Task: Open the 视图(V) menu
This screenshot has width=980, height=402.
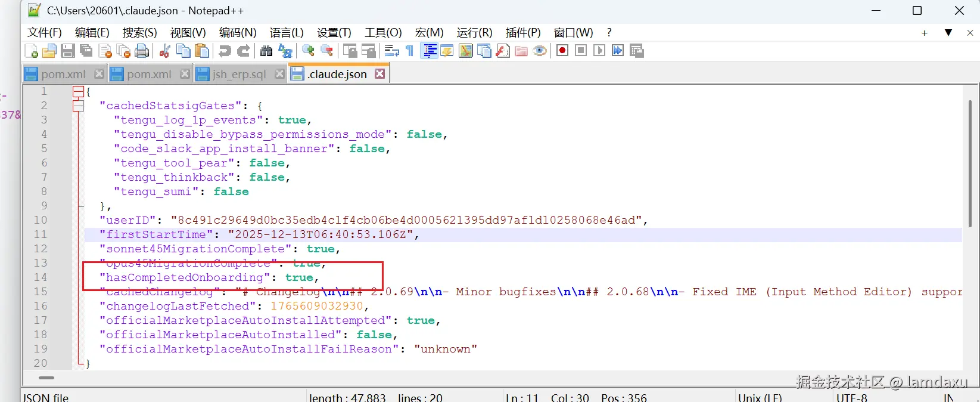Action: pyautogui.click(x=188, y=32)
